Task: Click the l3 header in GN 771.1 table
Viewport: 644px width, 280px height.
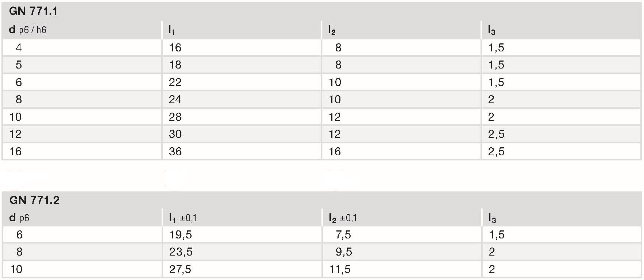Action: 491,30
